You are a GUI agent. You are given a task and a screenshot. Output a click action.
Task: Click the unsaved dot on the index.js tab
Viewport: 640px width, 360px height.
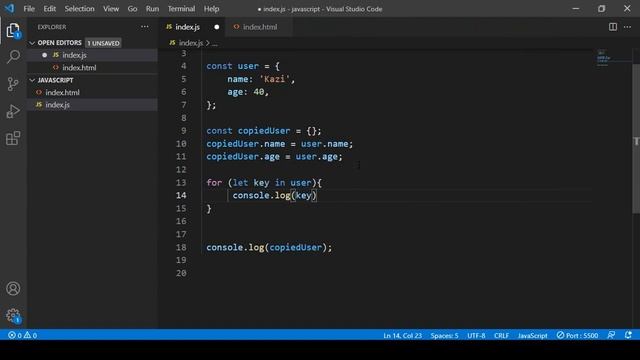tap(217, 27)
